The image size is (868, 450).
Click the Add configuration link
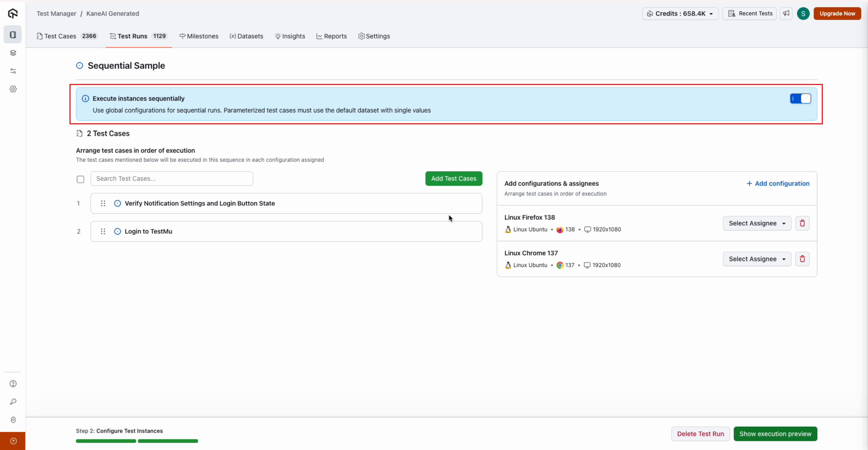pos(778,184)
